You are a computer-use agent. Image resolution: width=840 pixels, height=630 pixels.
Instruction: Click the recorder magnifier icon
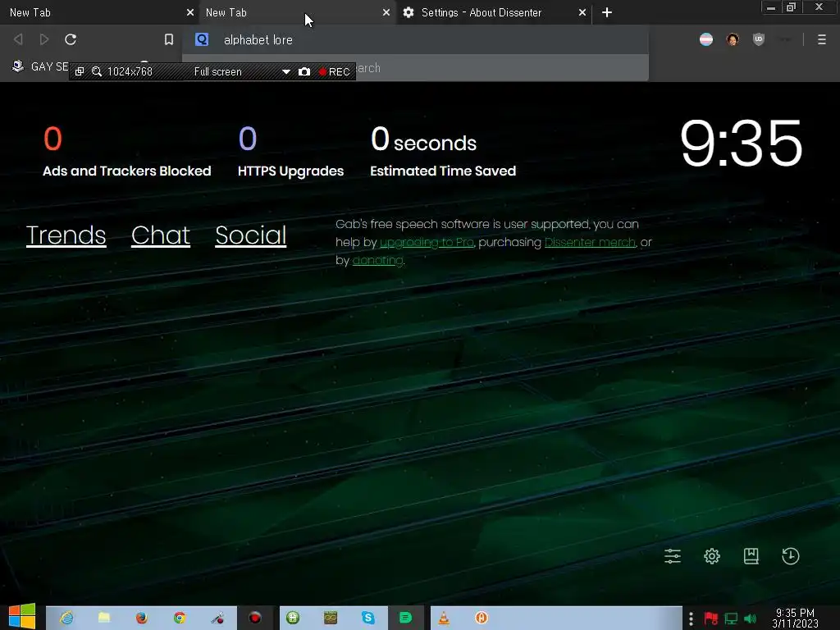click(x=97, y=71)
